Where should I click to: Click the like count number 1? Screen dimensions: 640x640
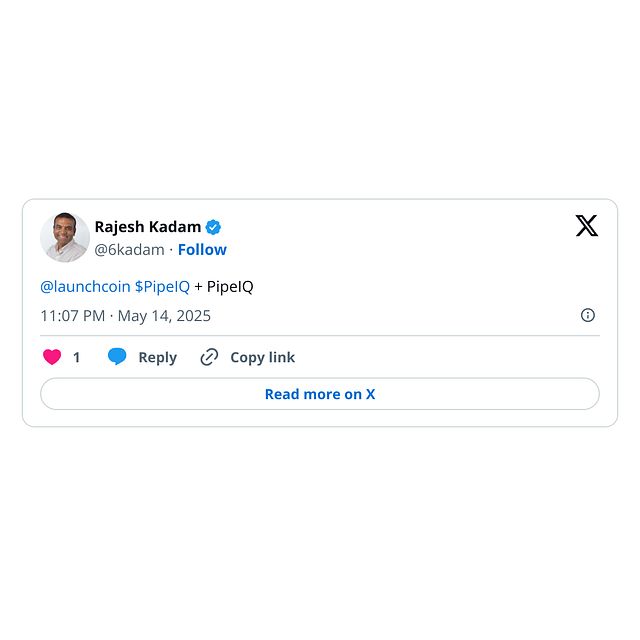tap(76, 358)
